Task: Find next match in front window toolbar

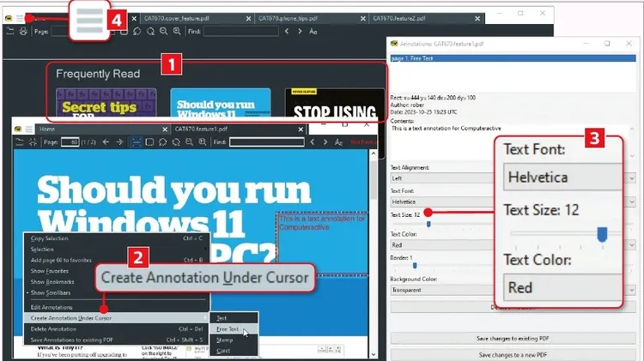Action: [325, 142]
